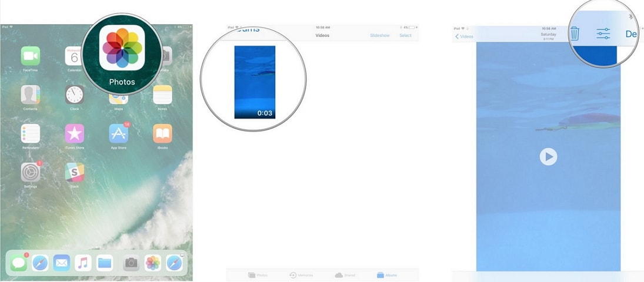Tap the magnified Photos app icon
Screen dimensions: 644x282
point(122,48)
